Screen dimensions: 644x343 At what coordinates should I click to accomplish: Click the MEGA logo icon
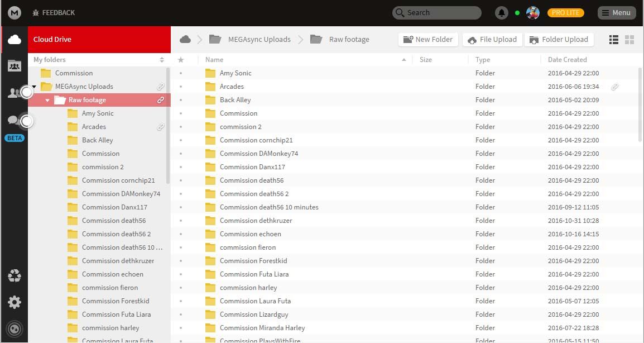point(15,13)
